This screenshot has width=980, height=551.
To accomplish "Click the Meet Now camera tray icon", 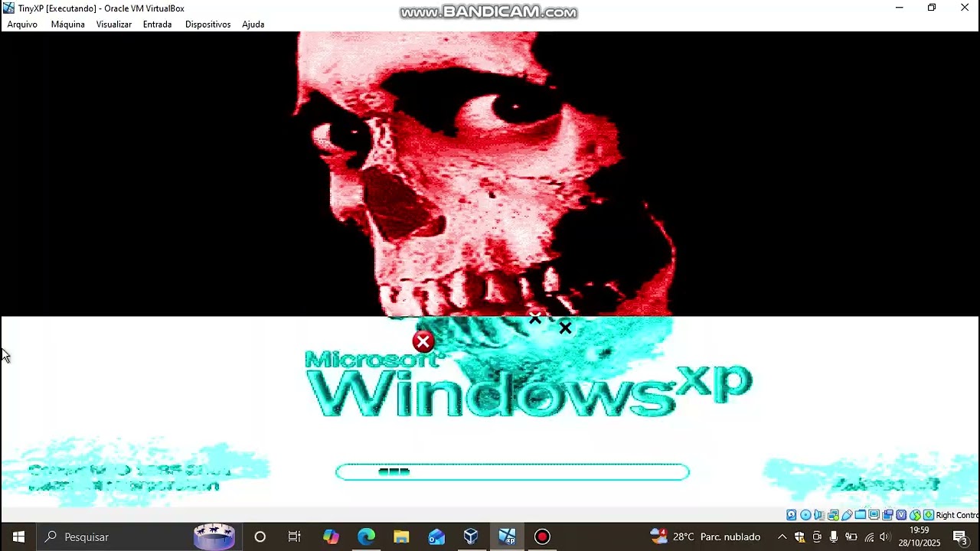I will 817,537.
